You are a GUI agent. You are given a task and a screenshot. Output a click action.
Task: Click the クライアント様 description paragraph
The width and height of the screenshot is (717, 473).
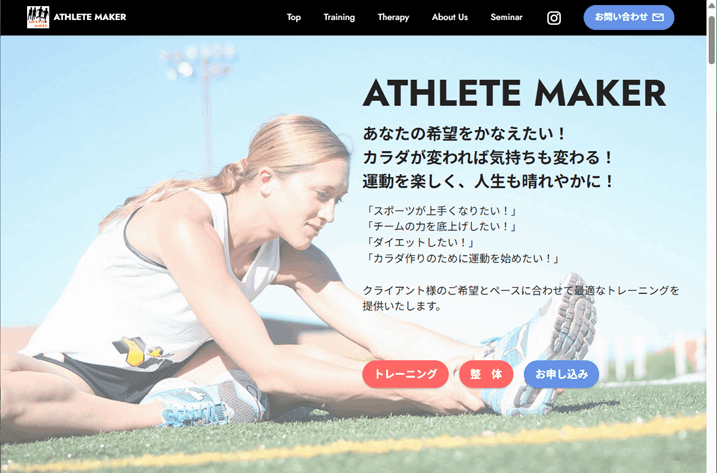[521, 298]
